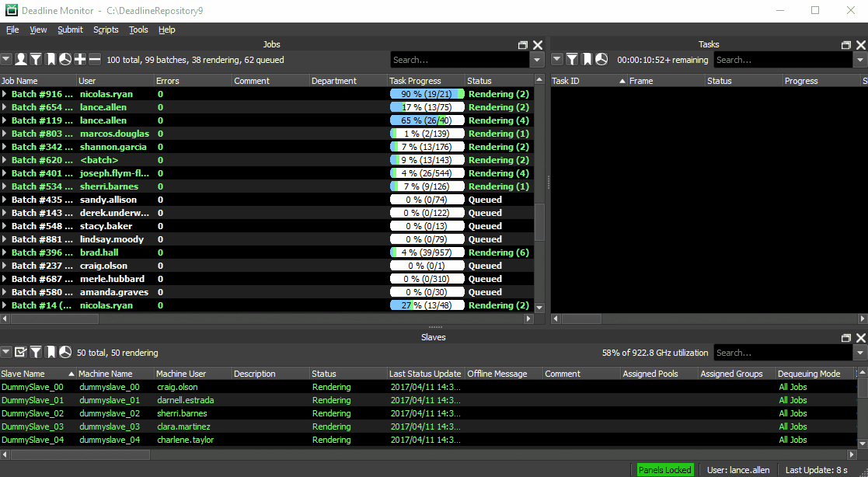
Task: Expand the Batch #803 job row
Action: pos(5,134)
